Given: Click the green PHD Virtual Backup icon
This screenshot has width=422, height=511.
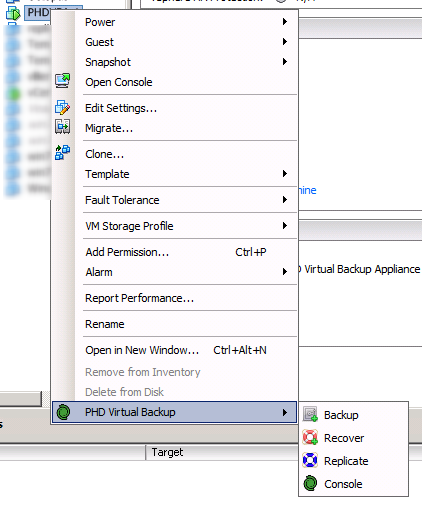Looking at the screenshot, I should pyautogui.click(x=63, y=412).
